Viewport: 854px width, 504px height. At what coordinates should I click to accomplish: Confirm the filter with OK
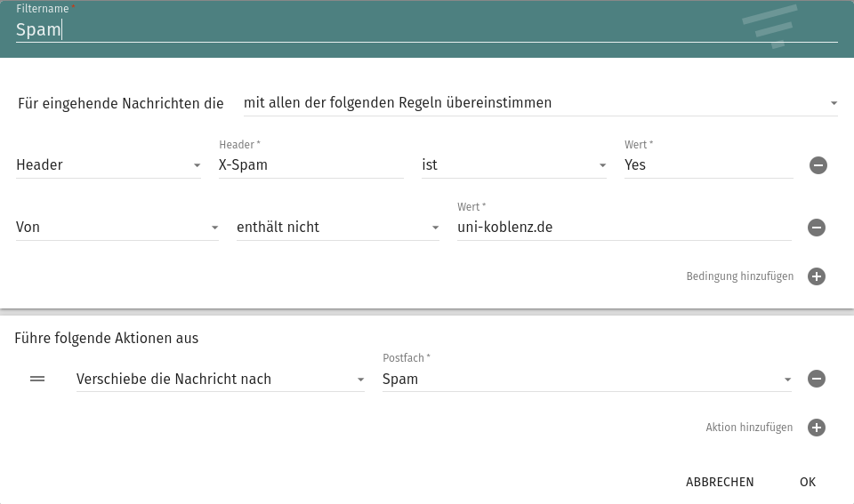click(808, 483)
